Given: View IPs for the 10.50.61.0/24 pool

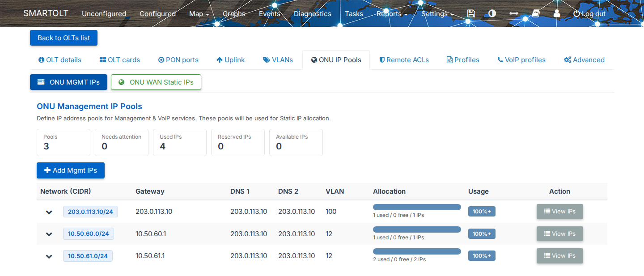Looking at the screenshot, I should (560, 255).
